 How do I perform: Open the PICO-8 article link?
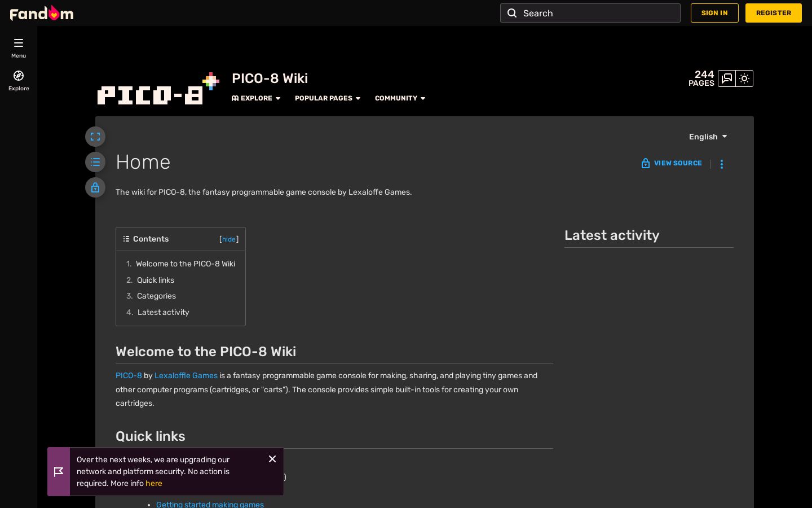[129, 375]
